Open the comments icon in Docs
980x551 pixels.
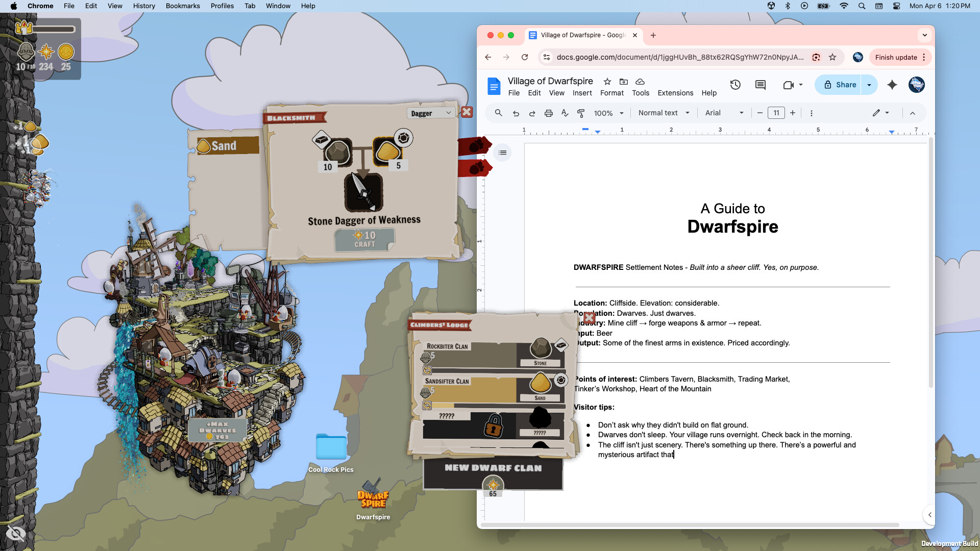(x=760, y=85)
